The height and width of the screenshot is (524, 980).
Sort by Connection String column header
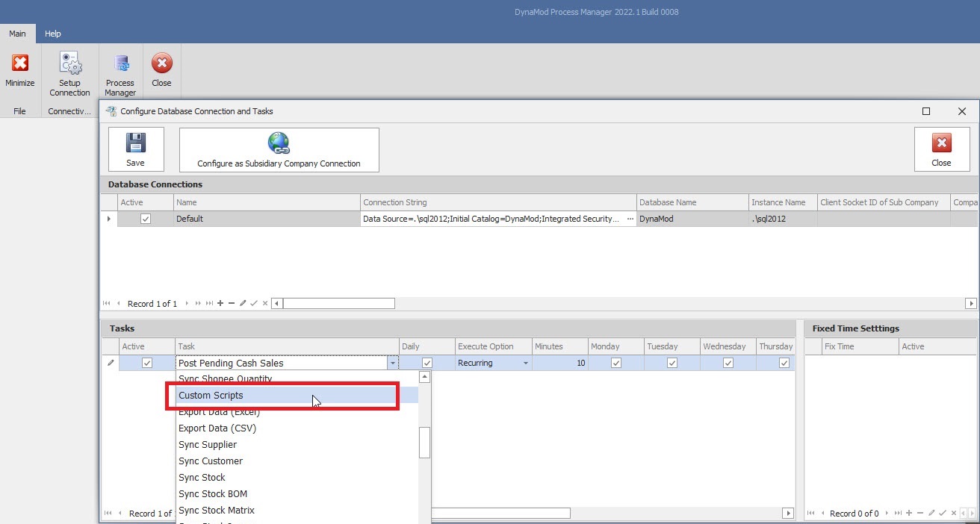click(497, 202)
